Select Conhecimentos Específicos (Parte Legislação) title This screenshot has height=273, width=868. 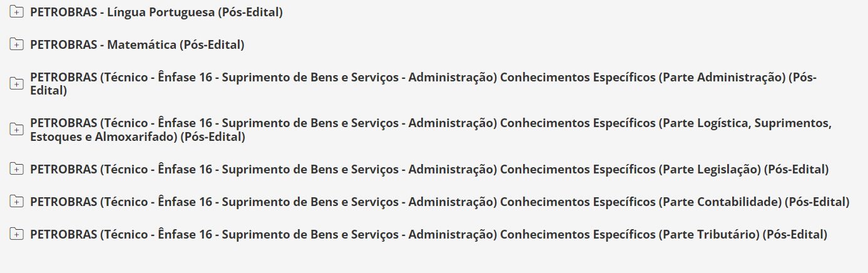pyautogui.click(x=429, y=169)
